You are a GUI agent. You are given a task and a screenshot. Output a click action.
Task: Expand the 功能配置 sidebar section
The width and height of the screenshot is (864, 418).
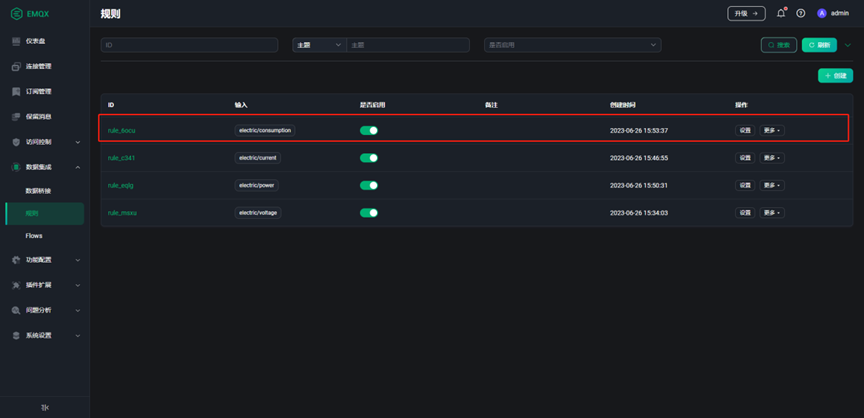pyautogui.click(x=45, y=260)
